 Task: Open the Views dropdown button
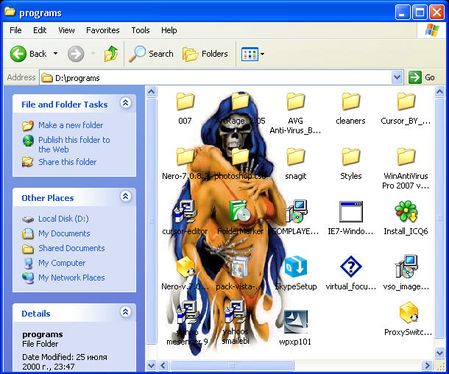pyautogui.click(x=252, y=54)
